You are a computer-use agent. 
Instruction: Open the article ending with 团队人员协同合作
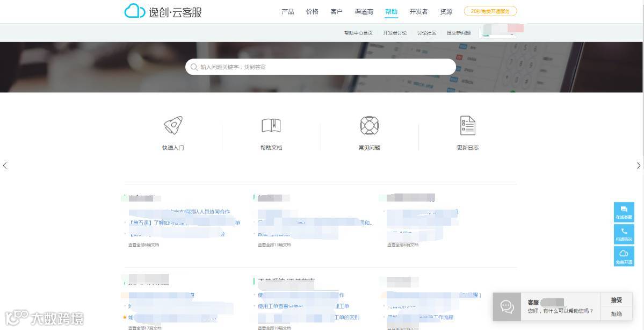pos(179,212)
